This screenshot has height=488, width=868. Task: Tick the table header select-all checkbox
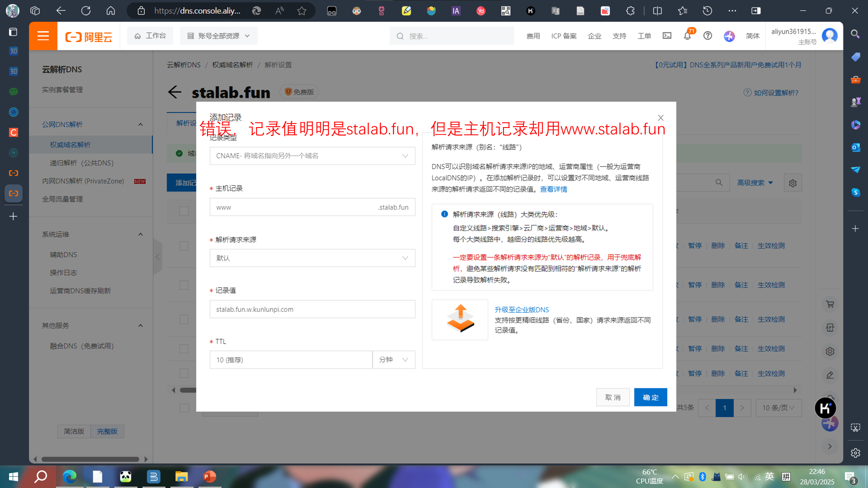[x=184, y=211]
